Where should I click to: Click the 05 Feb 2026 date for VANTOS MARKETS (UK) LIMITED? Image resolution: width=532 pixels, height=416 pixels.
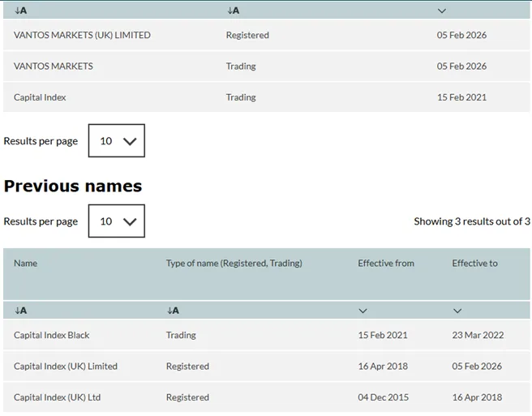461,35
